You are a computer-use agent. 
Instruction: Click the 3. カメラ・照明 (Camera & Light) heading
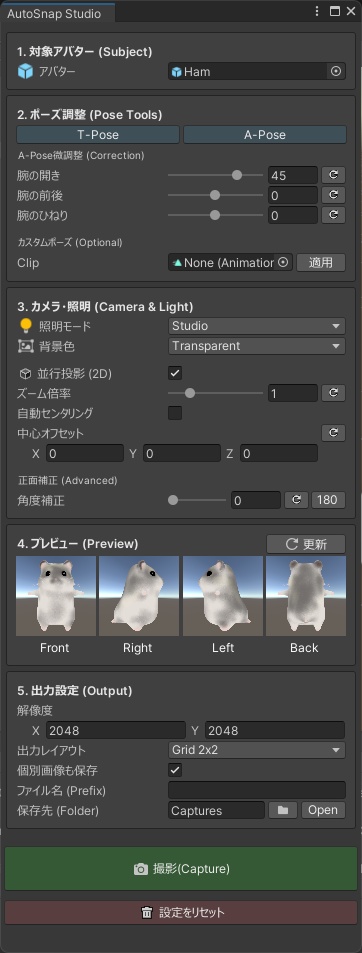point(105,306)
